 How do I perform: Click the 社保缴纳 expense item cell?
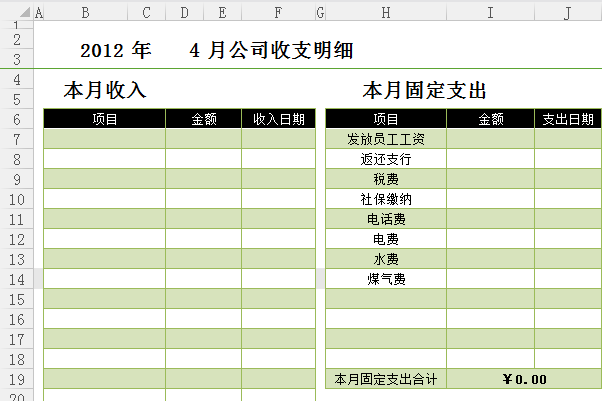click(386, 199)
